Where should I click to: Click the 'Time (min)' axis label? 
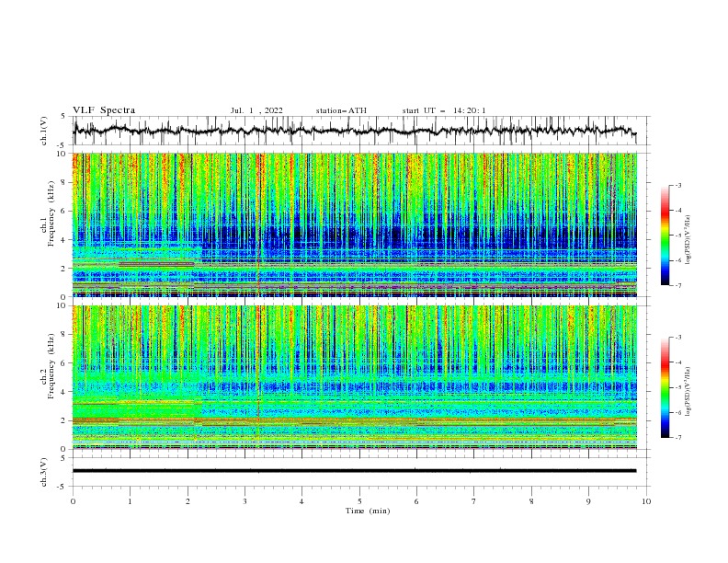[x=368, y=511]
